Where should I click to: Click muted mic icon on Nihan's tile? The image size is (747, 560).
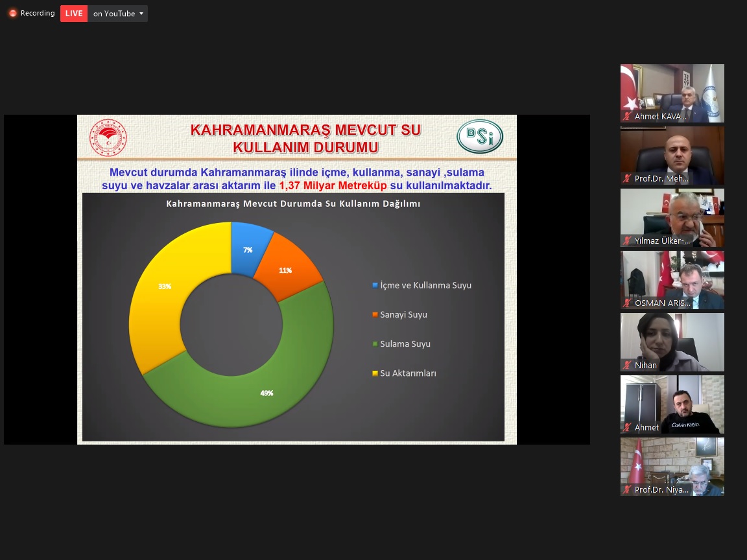(x=627, y=366)
